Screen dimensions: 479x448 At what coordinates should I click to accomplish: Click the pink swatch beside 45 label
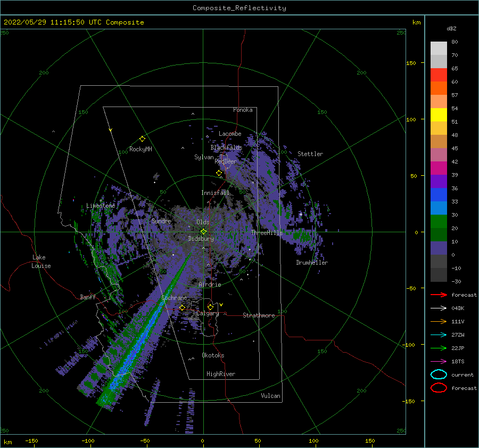[439, 154]
